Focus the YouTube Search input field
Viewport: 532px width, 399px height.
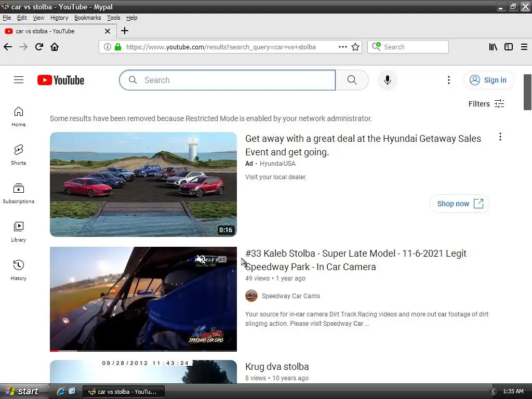(x=228, y=80)
